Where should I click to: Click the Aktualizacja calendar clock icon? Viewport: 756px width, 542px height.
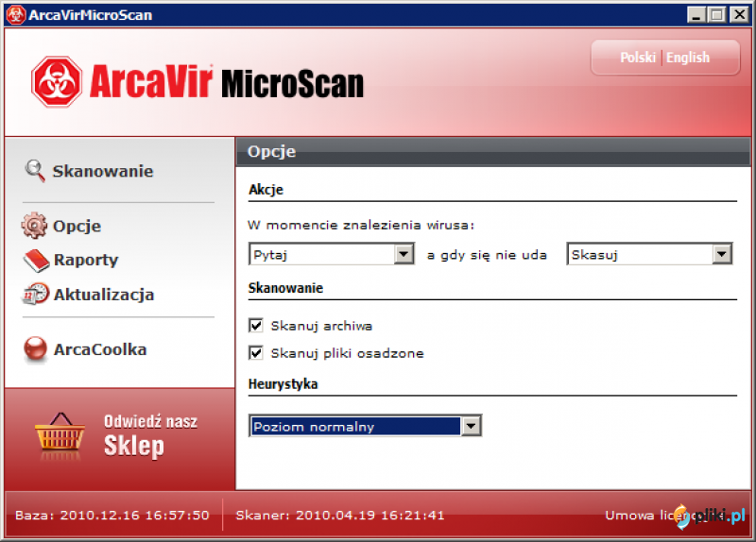click(x=35, y=294)
